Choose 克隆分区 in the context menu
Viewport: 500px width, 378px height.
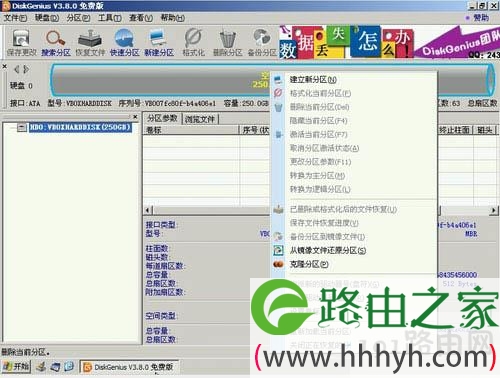[309, 264]
